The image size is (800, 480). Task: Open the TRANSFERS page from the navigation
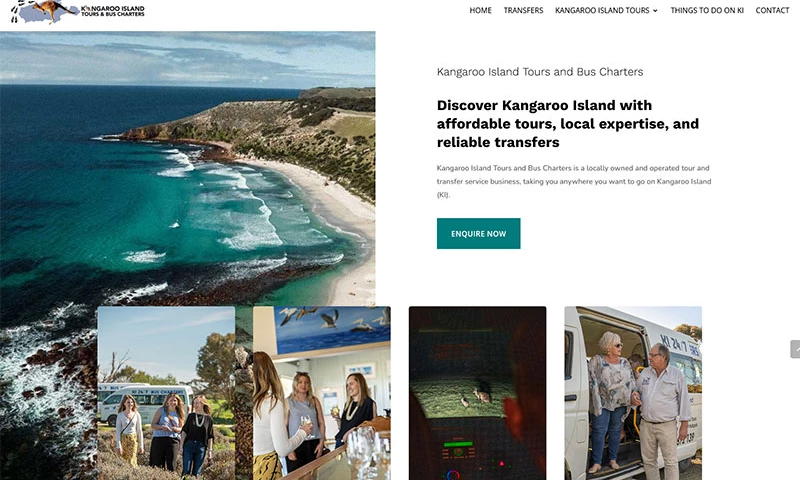523,10
